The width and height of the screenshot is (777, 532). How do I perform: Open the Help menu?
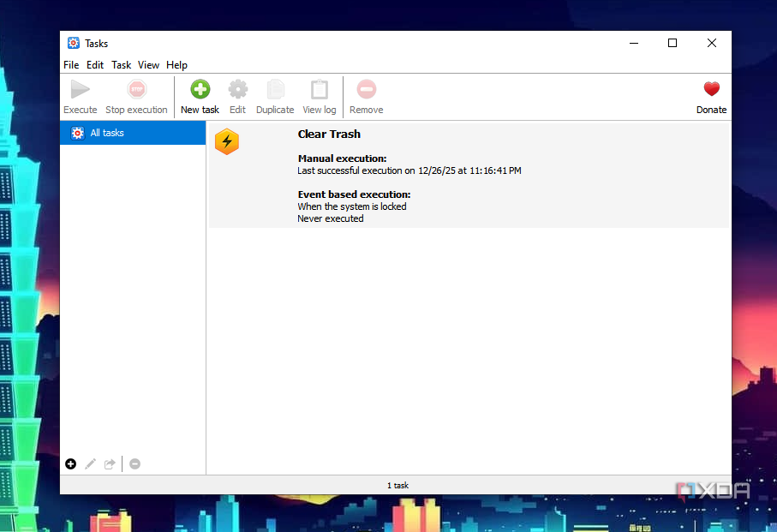[176, 65]
